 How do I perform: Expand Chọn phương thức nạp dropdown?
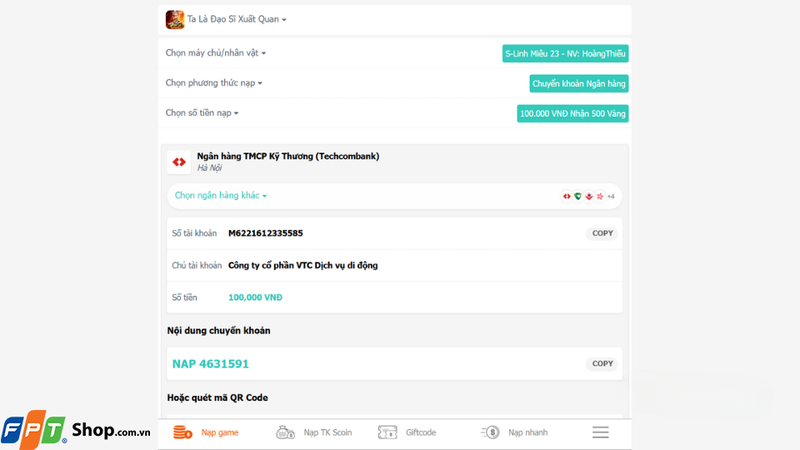[x=213, y=83]
